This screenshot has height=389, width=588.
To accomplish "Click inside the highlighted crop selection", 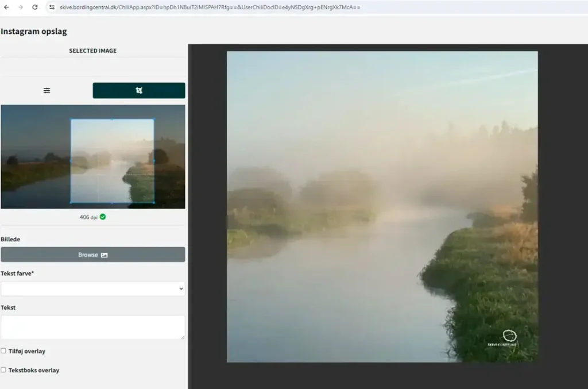I will (112, 161).
